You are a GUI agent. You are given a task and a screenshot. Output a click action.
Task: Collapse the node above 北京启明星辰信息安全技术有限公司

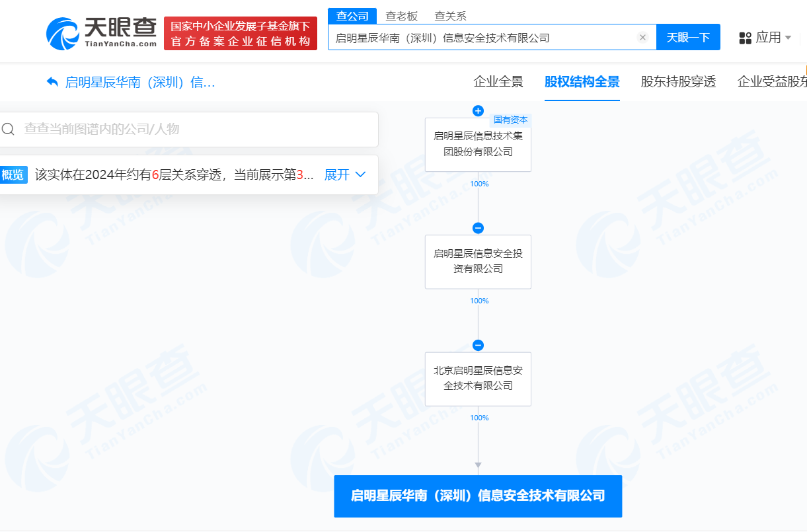pyautogui.click(x=478, y=345)
